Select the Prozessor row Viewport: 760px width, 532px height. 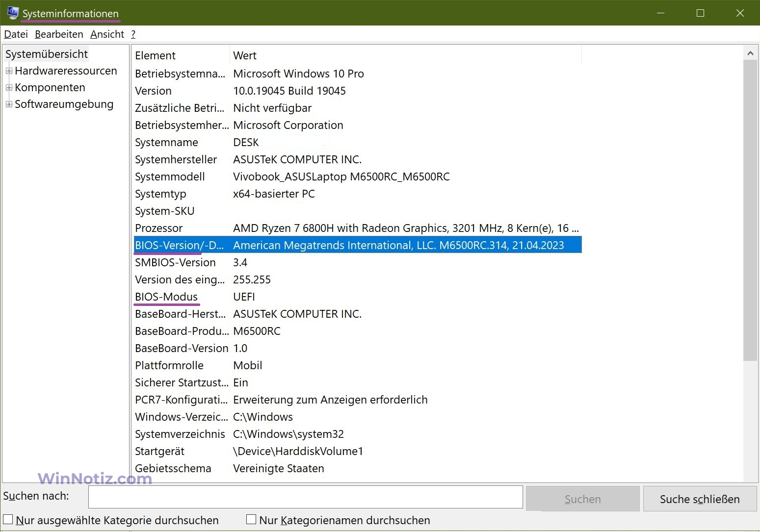159,228
